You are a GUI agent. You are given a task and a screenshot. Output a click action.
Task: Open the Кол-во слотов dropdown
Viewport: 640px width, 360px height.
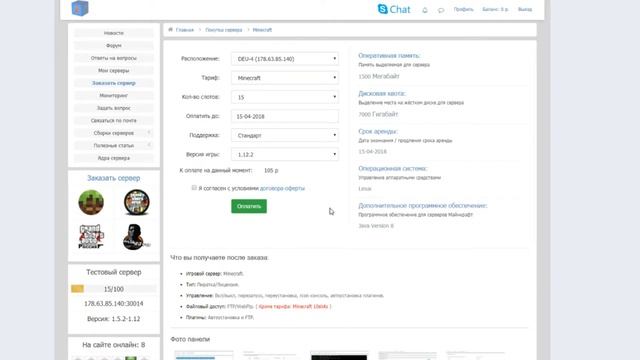click(285, 97)
